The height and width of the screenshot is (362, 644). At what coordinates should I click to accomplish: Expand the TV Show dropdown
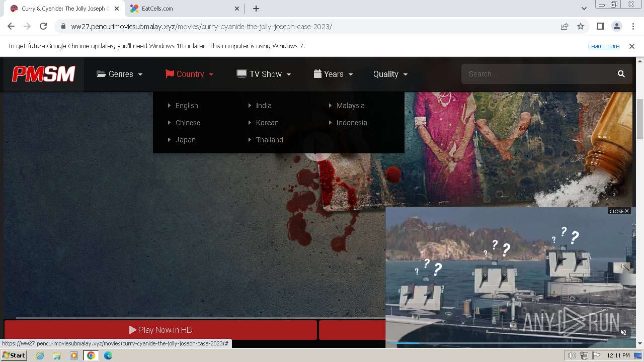tap(264, 74)
